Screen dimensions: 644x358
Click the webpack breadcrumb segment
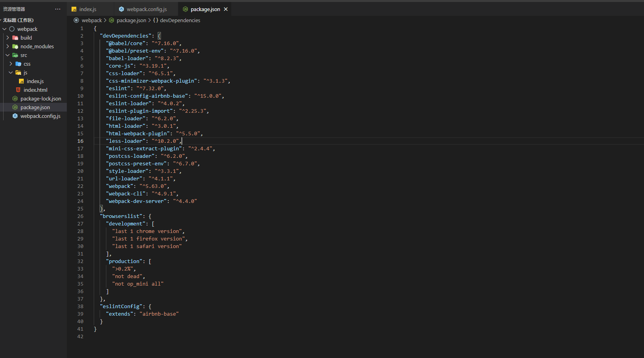coord(92,20)
